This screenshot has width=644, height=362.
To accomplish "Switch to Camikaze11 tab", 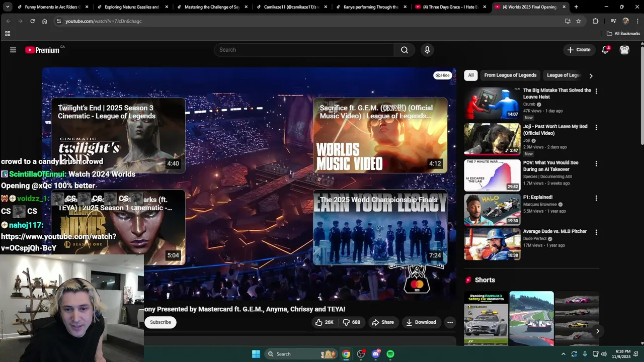I will (x=291, y=7).
